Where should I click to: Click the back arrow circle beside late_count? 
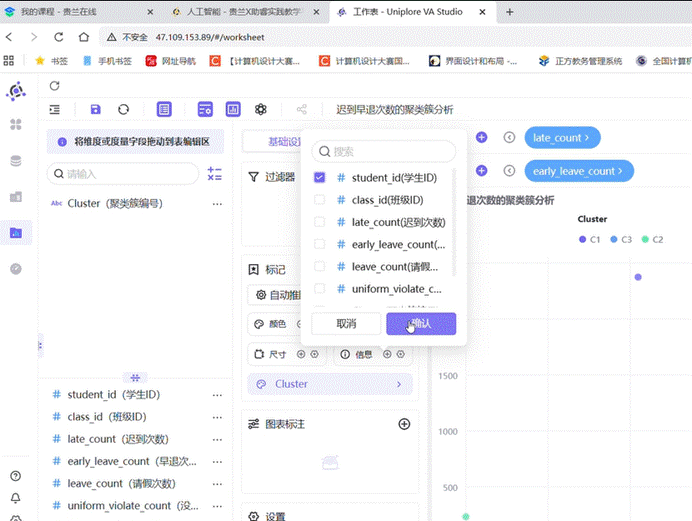[509, 137]
